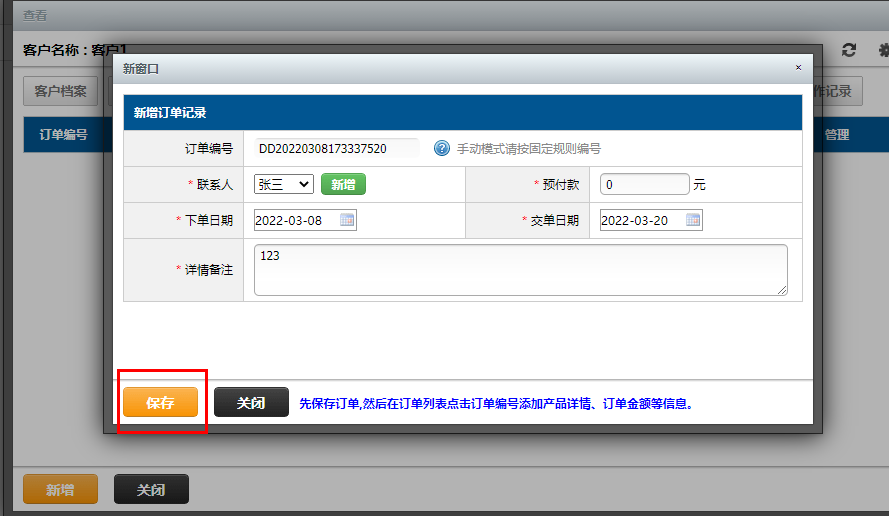Viewport: 889px width, 516px height.
Task: Click the orange 新增 button in the background window
Action: pyautogui.click(x=60, y=489)
